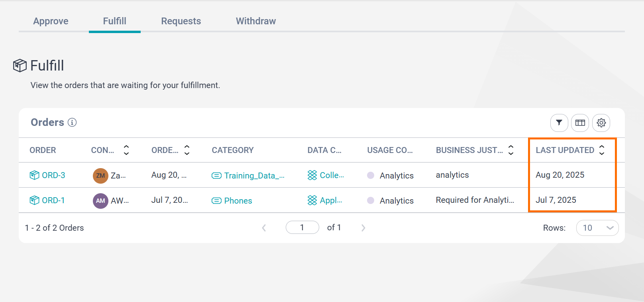The image size is (644, 302).
Task: Click the 'Aug 20, ...' order date cell
Action: (169, 175)
